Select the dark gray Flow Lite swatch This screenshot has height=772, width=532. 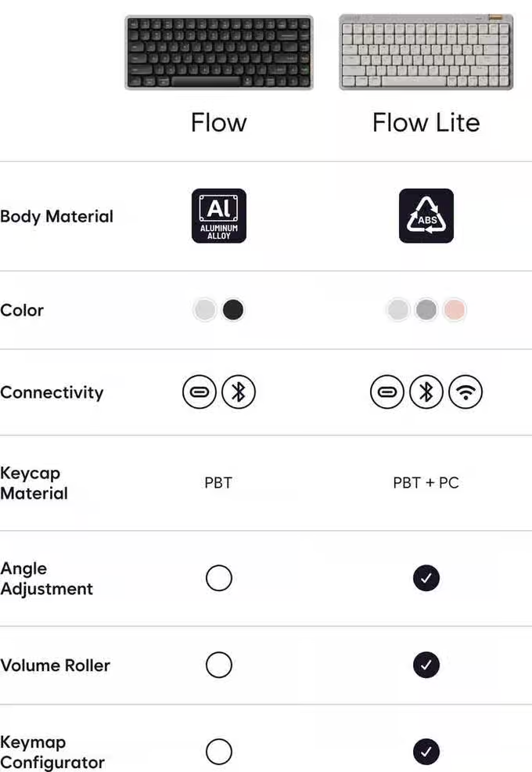[x=426, y=310]
